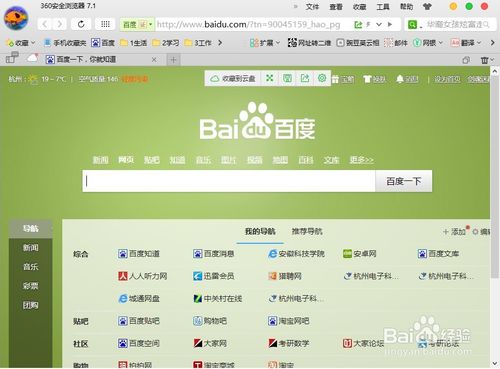Screen dimensions: 500x369
Task: Expand the 网银 dropdown
Action: click(x=428, y=43)
